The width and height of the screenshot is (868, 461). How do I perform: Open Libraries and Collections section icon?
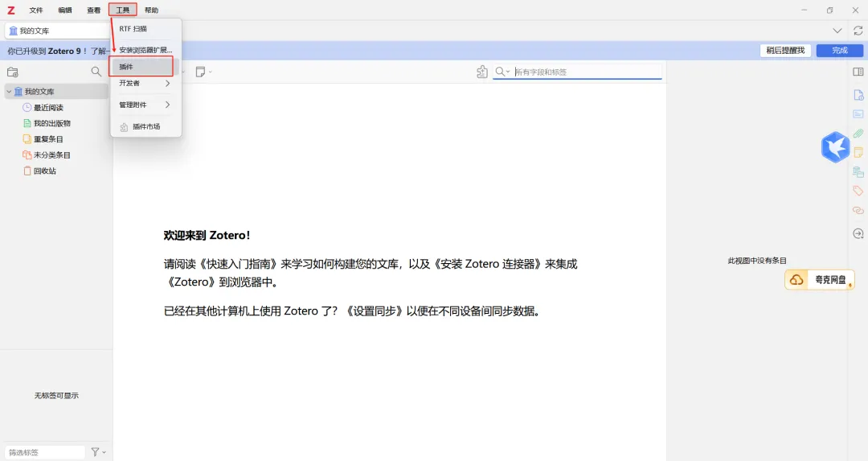858,171
